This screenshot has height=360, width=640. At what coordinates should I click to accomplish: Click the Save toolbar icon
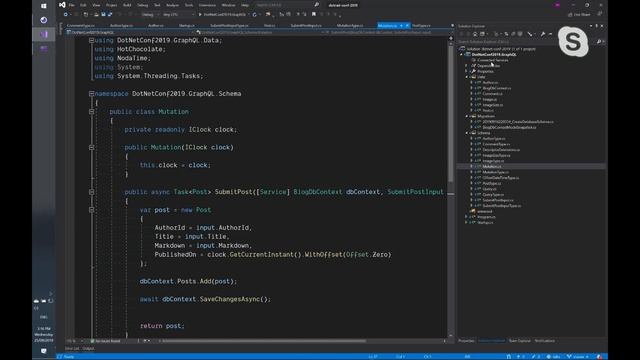(103, 14)
